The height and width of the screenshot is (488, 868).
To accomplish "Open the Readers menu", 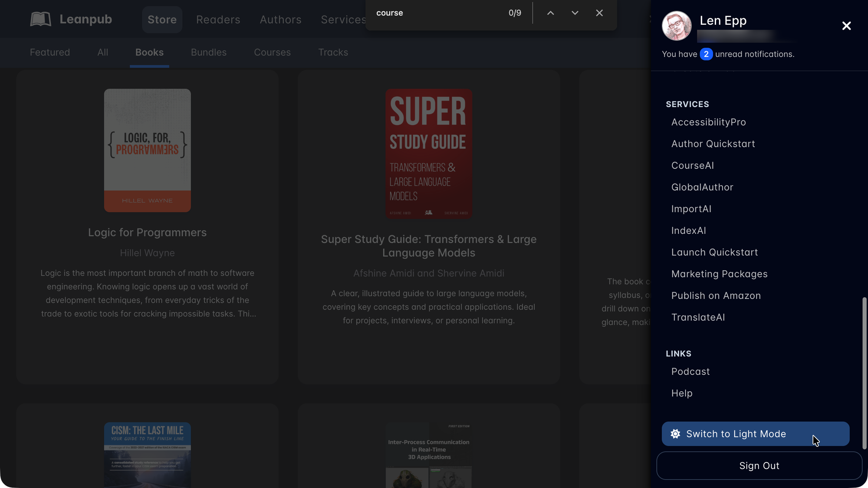I will 218,20.
